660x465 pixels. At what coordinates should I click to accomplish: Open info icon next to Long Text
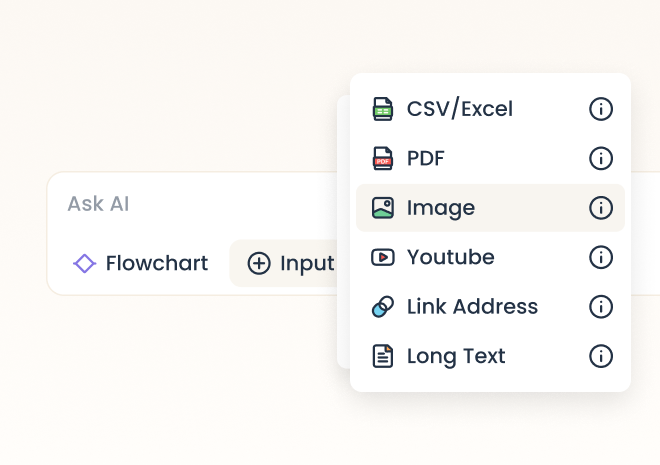[601, 356]
